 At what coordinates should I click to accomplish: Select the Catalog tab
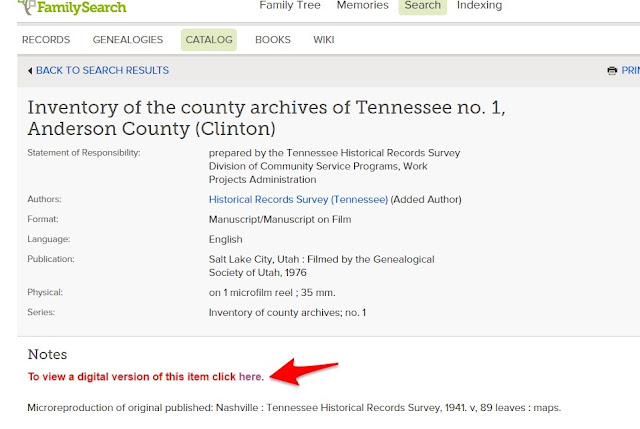tap(209, 40)
